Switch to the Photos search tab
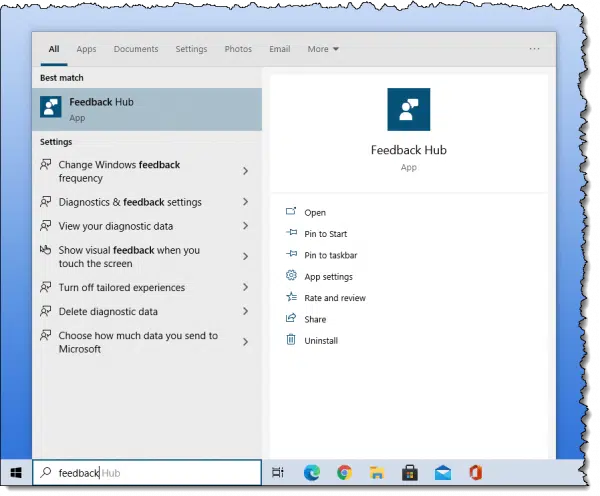The image size is (600, 496). (238, 49)
